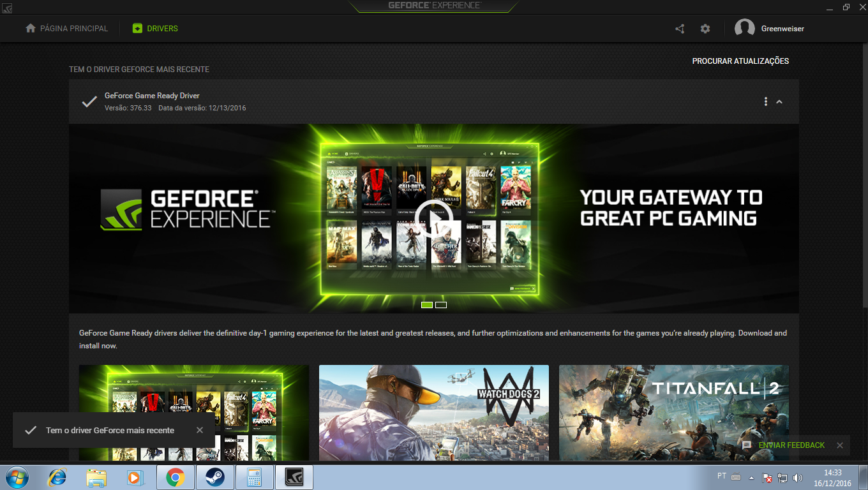Click the GeForce Game Ready Driver title
868x490 pixels.
coord(152,96)
